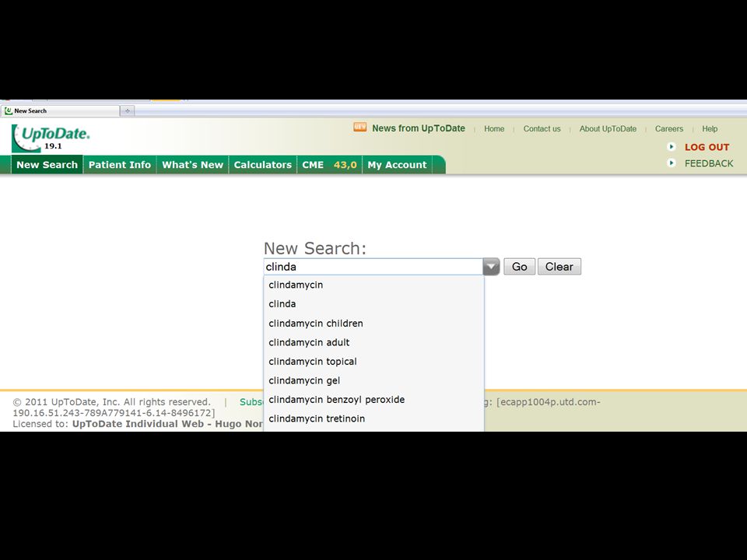Screen dimensions: 747x560
Task: Select suggestion "clindamycin children"
Action: 374,324
